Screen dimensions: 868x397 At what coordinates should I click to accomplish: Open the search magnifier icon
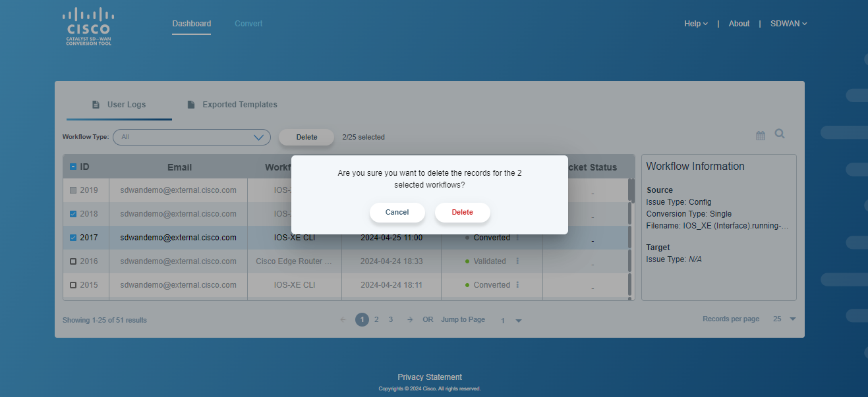click(780, 134)
